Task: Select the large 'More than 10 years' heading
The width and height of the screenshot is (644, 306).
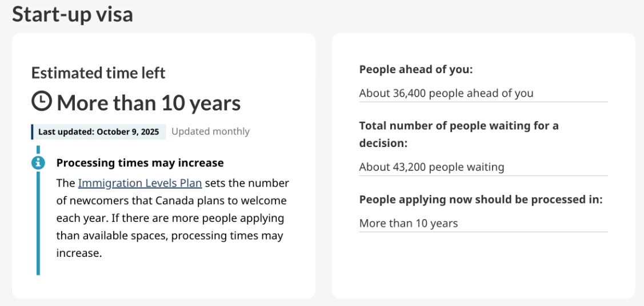Action: tap(149, 103)
